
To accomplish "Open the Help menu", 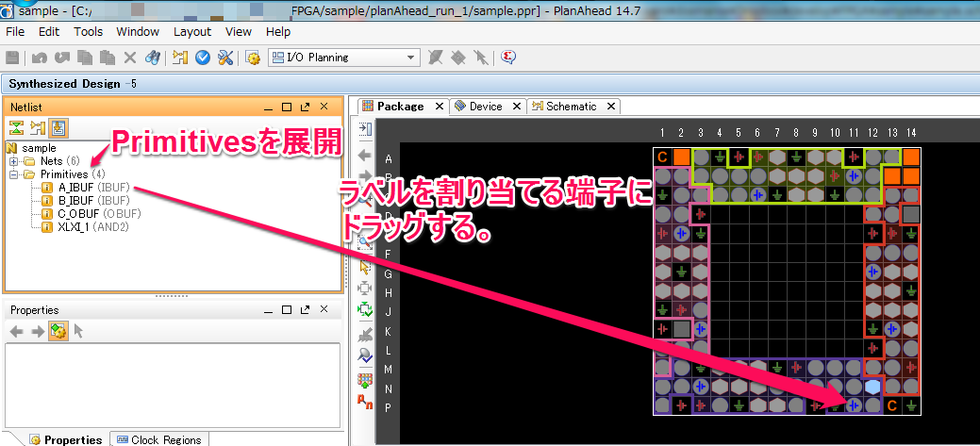I will (278, 32).
